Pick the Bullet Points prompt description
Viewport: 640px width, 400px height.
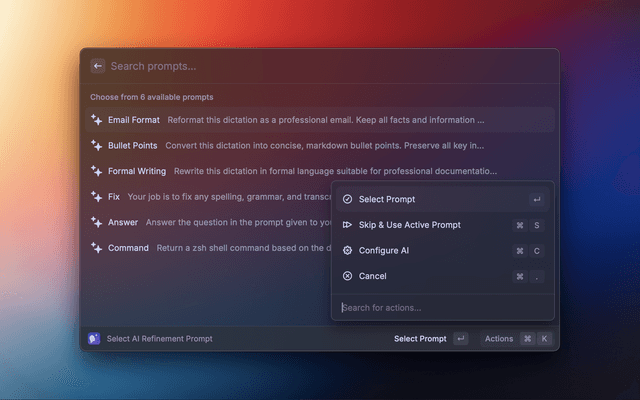click(324, 146)
